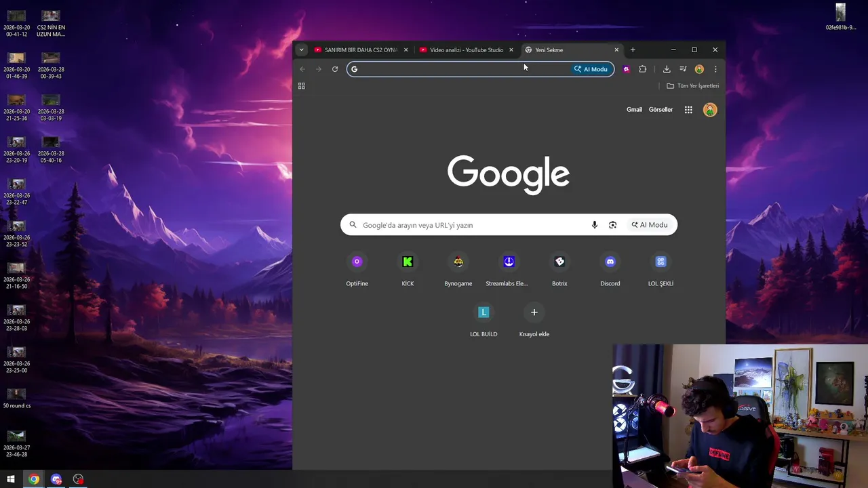
Task: Open Google account profile picture on page
Action: pos(710,110)
